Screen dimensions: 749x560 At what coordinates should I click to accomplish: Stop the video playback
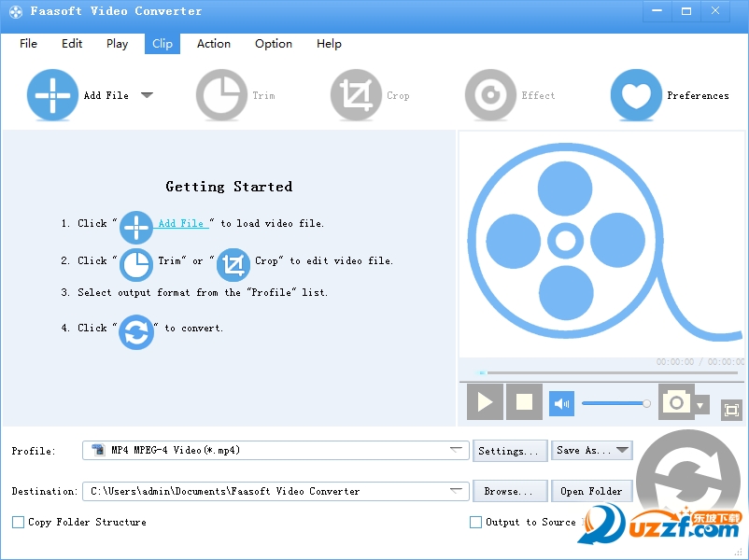point(524,401)
